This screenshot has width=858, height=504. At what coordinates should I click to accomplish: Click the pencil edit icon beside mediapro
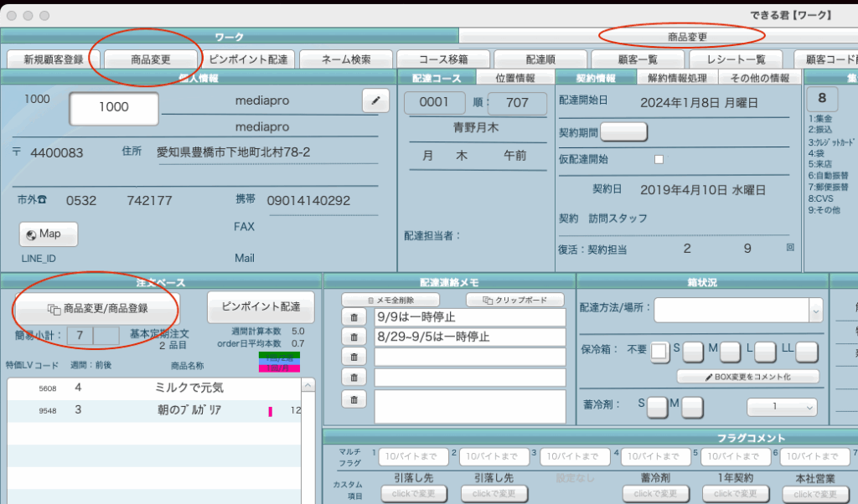pos(376,100)
